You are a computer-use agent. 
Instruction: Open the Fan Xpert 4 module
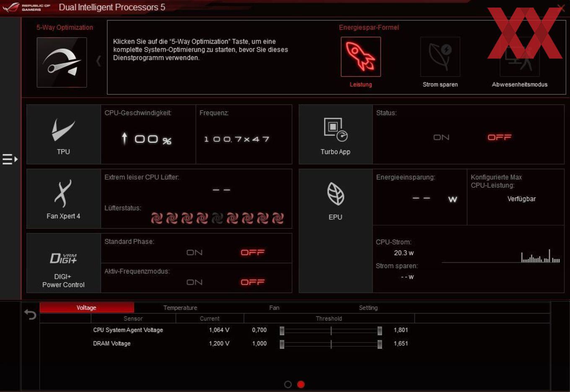click(x=64, y=199)
